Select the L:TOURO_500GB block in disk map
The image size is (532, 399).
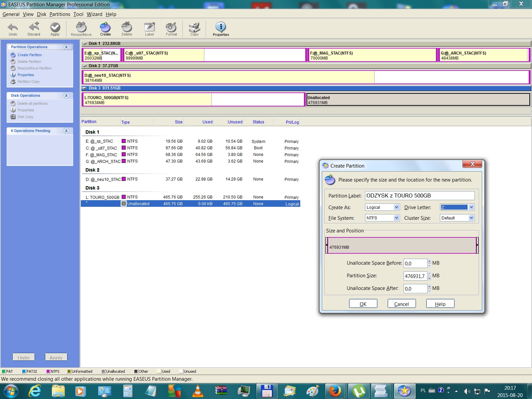193,99
